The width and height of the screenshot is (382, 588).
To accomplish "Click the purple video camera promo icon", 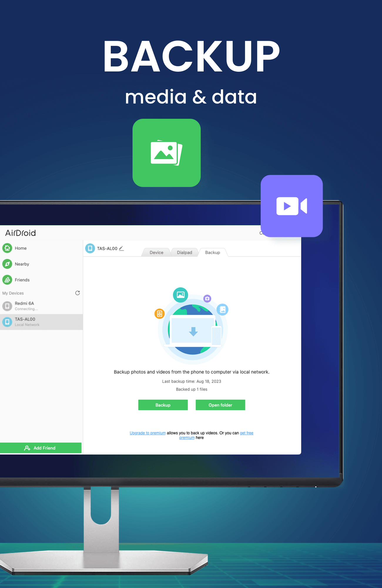I will pyautogui.click(x=291, y=206).
